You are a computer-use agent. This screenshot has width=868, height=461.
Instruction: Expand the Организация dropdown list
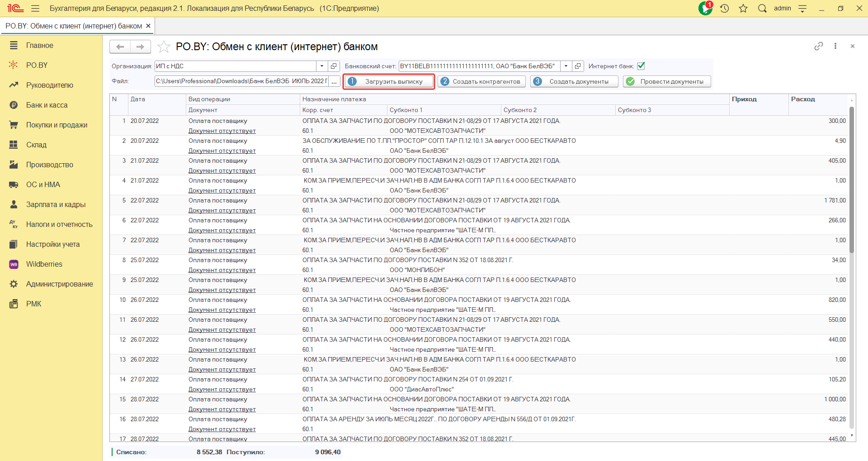coord(321,66)
